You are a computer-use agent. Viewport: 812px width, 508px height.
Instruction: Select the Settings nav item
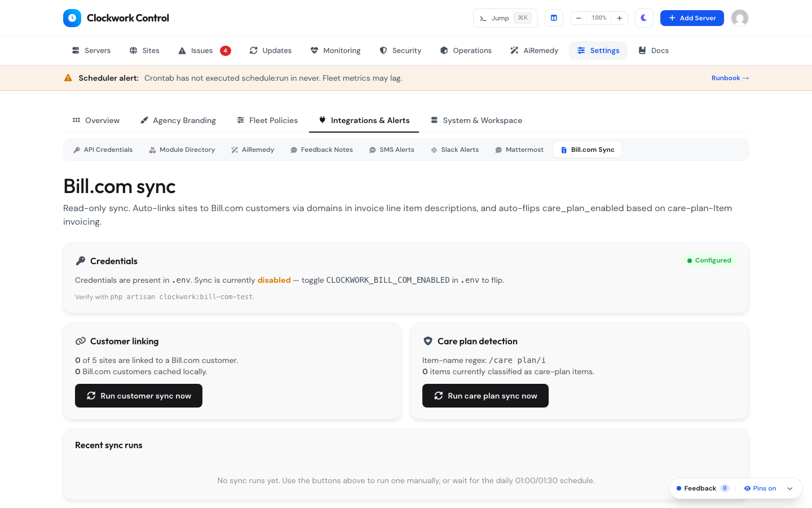pyautogui.click(x=598, y=50)
